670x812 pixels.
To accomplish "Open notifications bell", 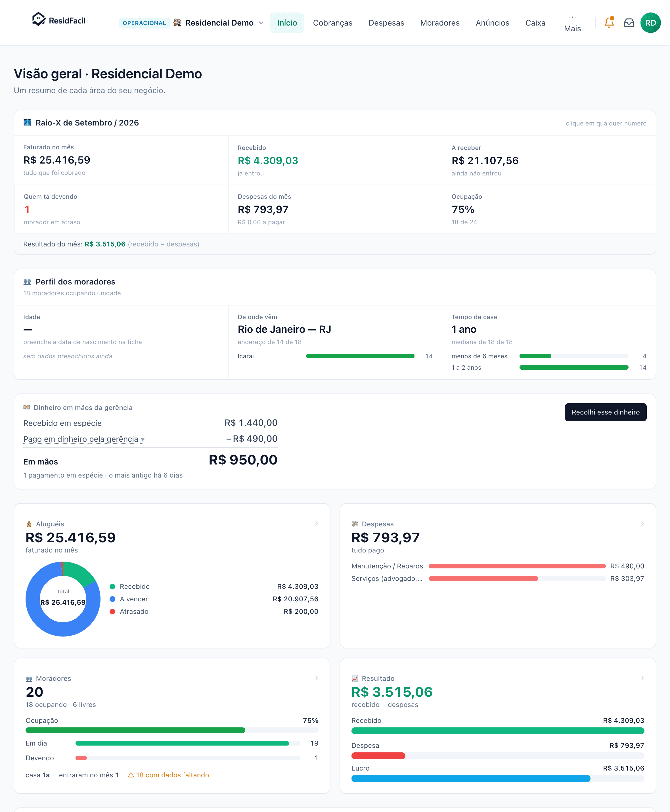I will tap(609, 22).
